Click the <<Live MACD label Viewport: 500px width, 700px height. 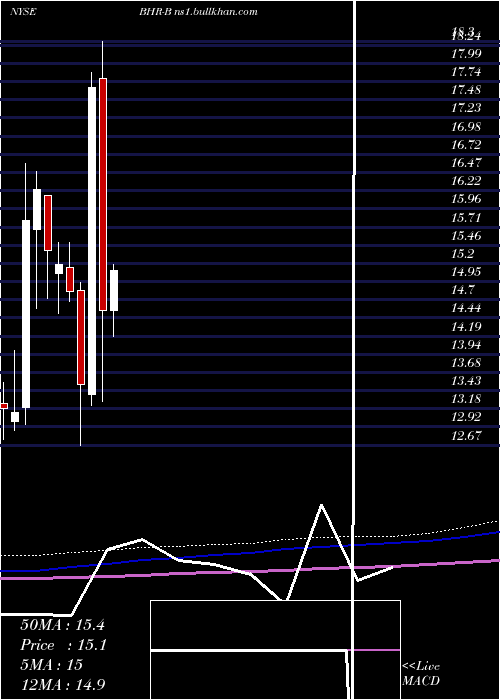(421, 674)
